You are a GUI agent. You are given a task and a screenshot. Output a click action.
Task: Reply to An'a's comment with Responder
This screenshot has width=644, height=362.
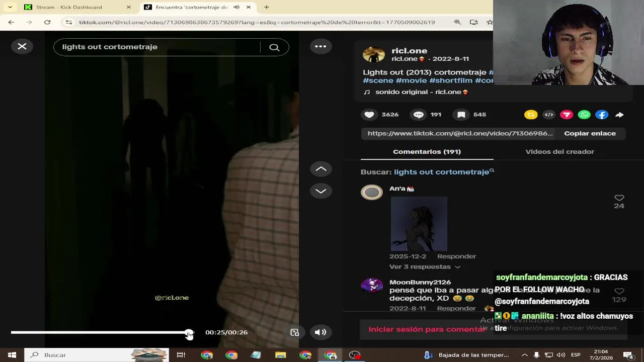click(456, 256)
